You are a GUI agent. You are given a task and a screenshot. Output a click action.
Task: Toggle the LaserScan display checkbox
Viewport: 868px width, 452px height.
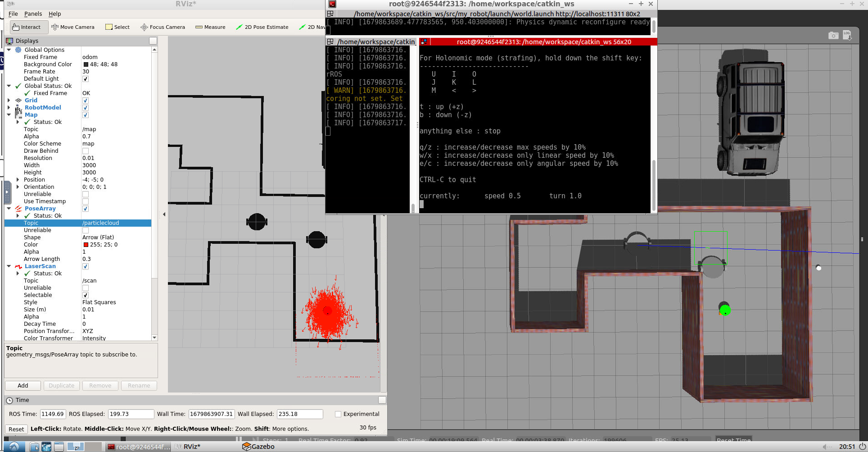point(86,266)
